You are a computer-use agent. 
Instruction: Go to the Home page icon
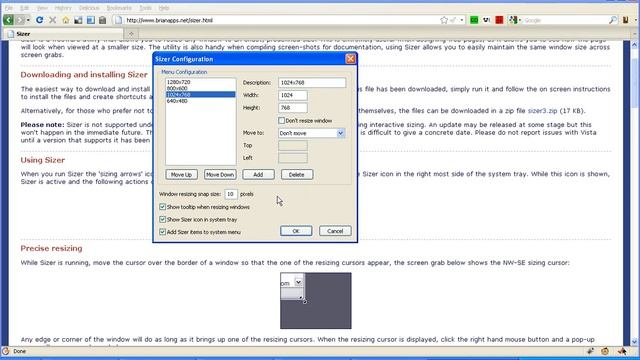click(x=65, y=20)
